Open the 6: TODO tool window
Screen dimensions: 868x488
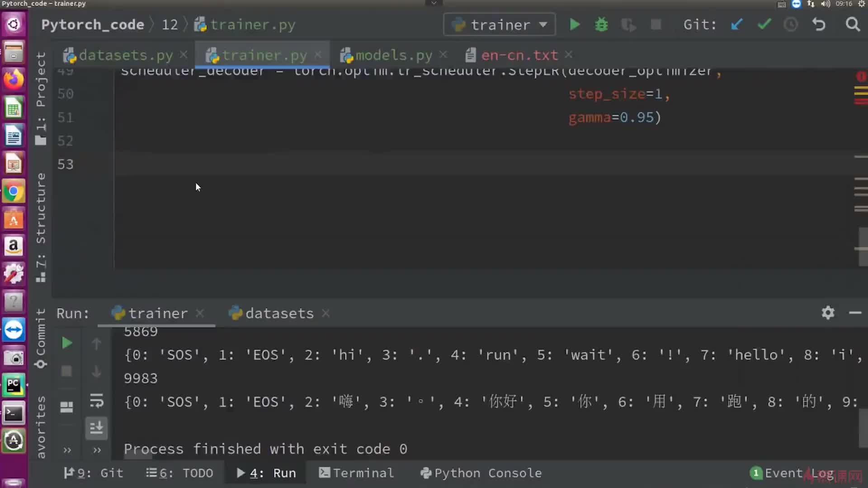point(179,473)
